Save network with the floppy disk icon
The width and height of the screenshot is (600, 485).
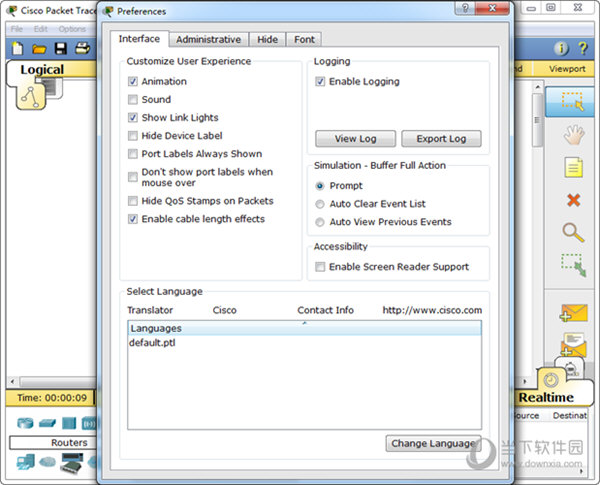tap(61, 49)
